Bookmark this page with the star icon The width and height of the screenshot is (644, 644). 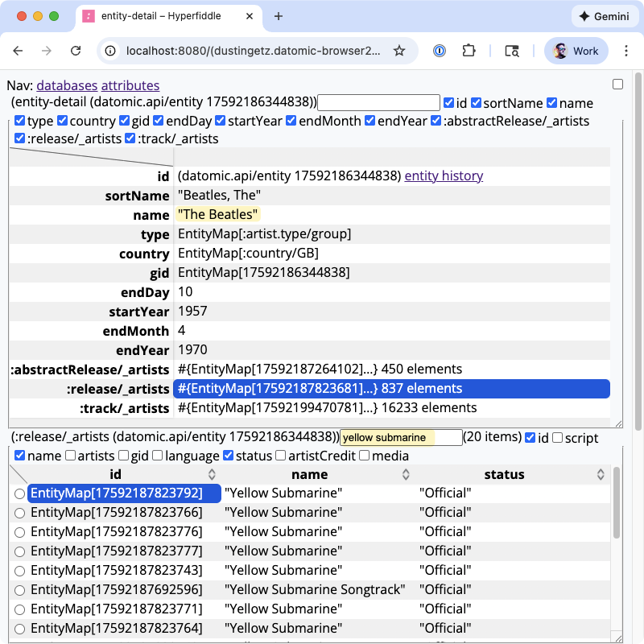click(398, 51)
